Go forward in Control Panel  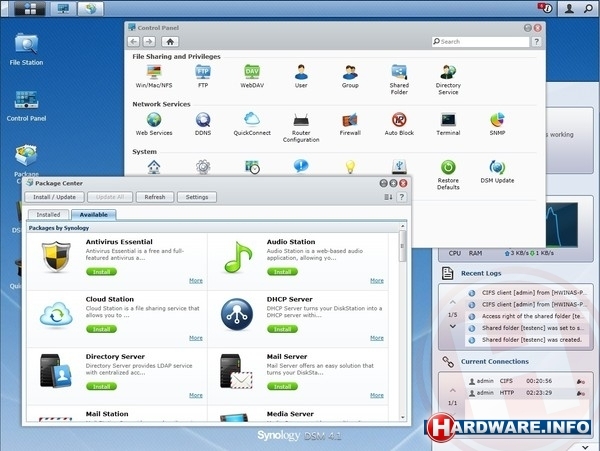pyautogui.click(x=149, y=42)
